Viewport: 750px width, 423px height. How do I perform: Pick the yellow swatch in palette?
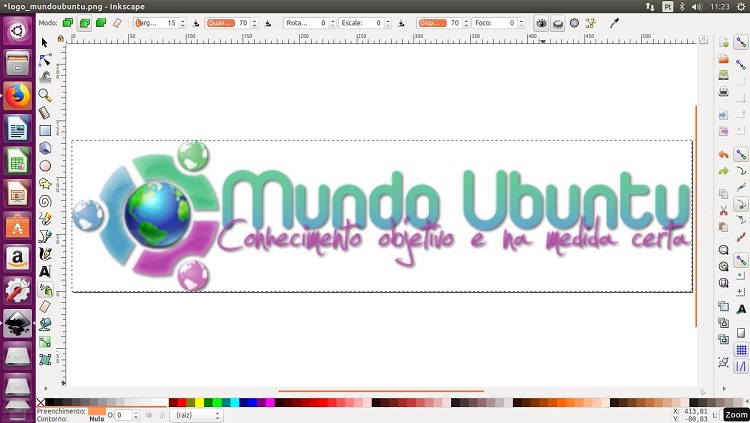tap(199, 402)
